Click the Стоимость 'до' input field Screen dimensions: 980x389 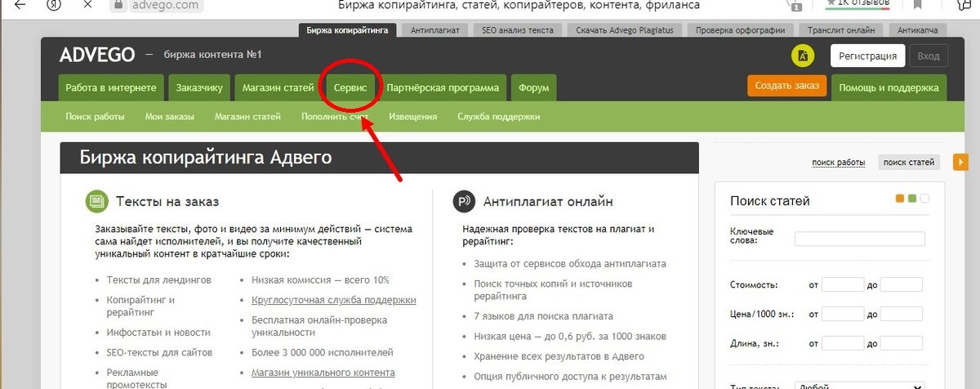902,285
